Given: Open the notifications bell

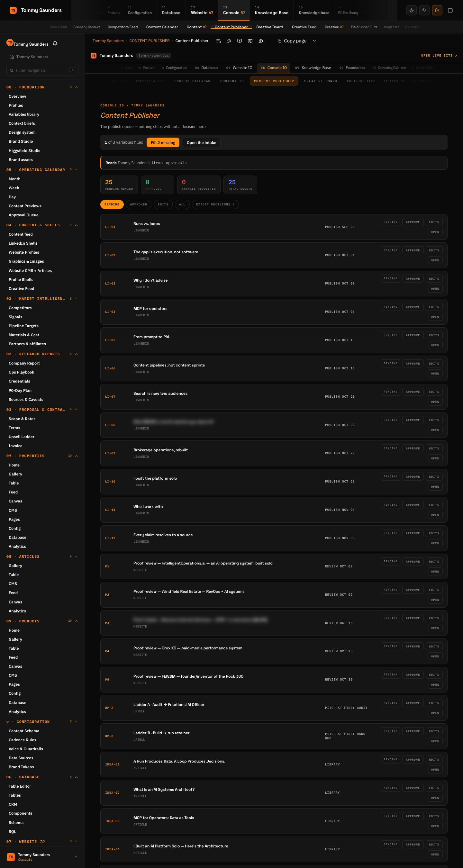Looking at the screenshot, I should (x=55, y=44).
